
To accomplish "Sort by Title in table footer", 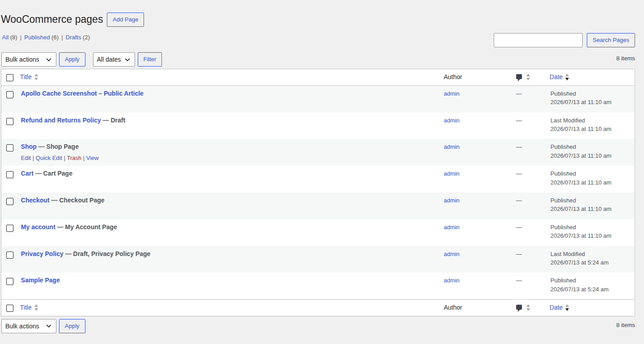I will pos(26,307).
